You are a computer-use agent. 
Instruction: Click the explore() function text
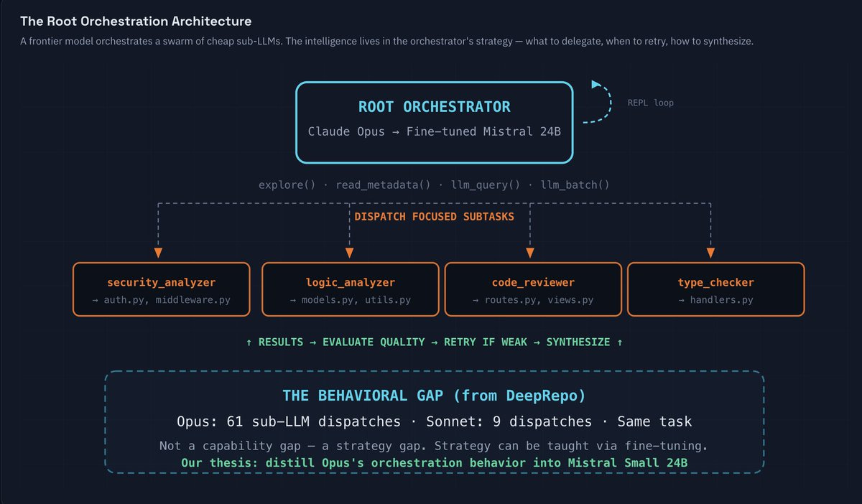click(x=287, y=185)
